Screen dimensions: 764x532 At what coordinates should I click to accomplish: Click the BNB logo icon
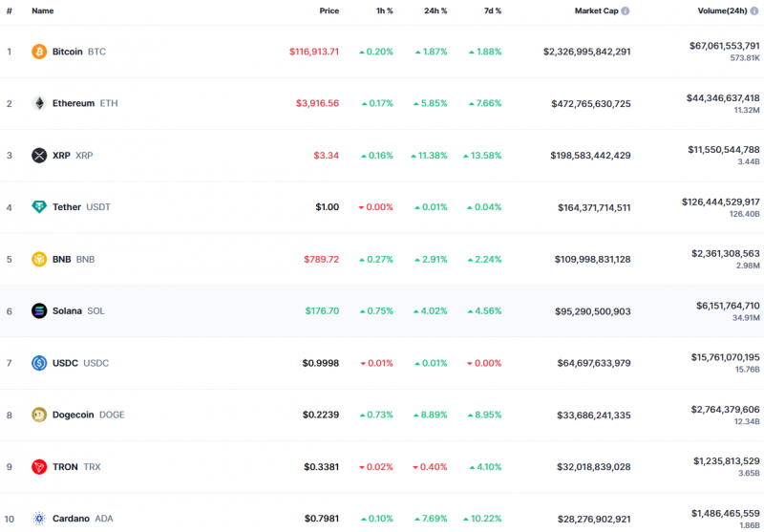pyautogui.click(x=39, y=259)
